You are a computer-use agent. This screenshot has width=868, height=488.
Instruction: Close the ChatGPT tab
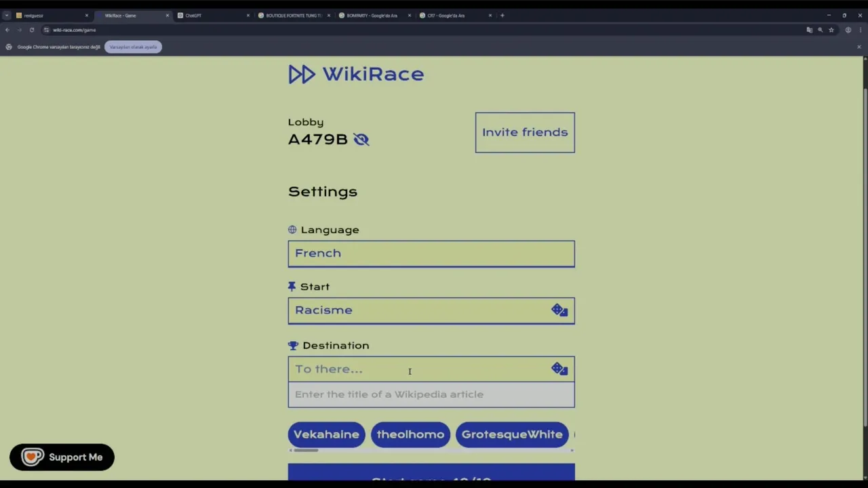coord(248,16)
